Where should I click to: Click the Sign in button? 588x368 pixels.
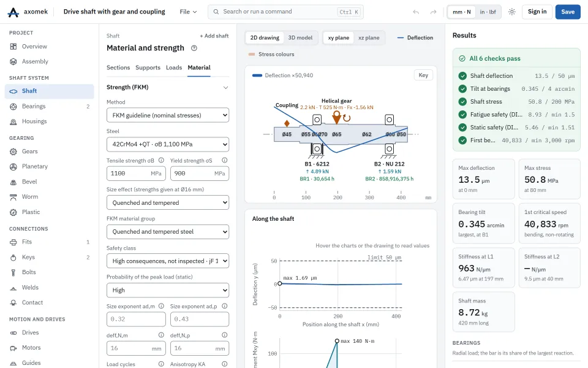537,12
